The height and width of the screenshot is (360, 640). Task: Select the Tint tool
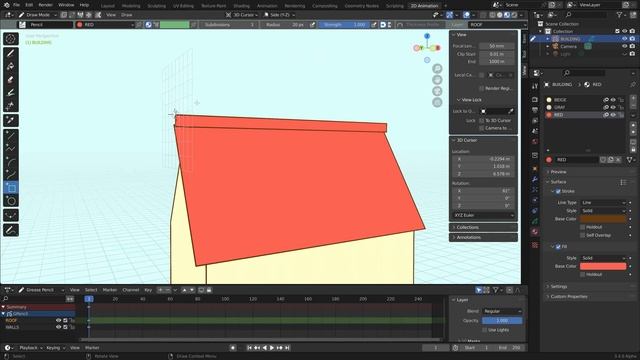11,93
